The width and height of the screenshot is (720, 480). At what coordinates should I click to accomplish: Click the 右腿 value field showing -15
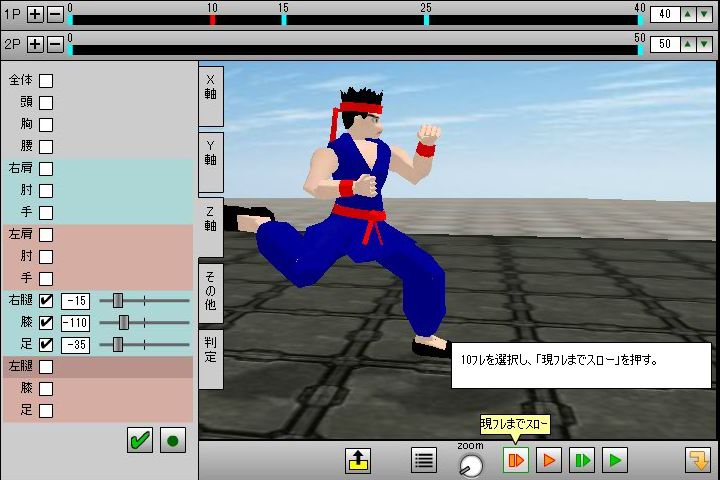(x=75, y=301)
